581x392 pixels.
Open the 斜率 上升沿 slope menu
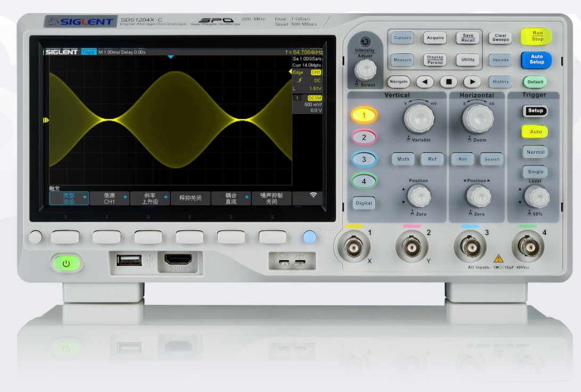pos(150,198)
